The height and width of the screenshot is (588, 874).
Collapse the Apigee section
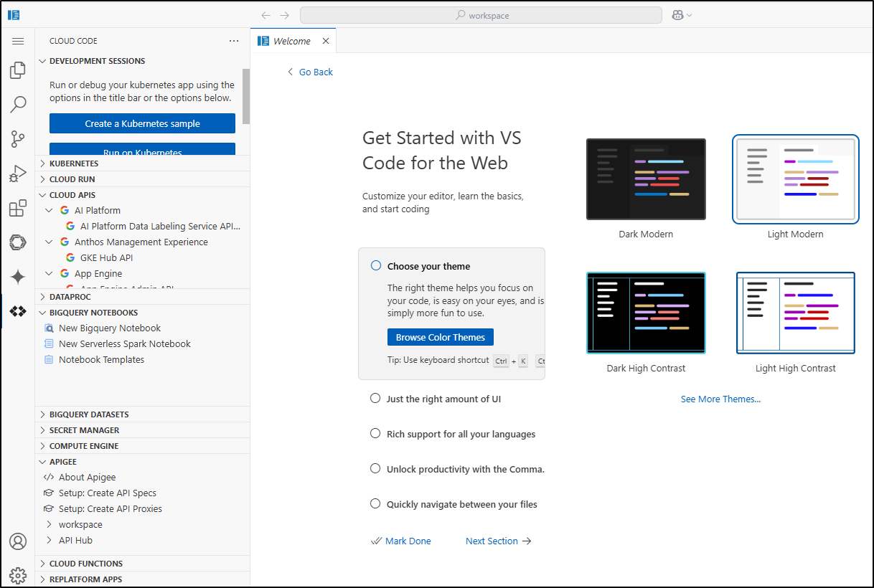pos(142,462)
